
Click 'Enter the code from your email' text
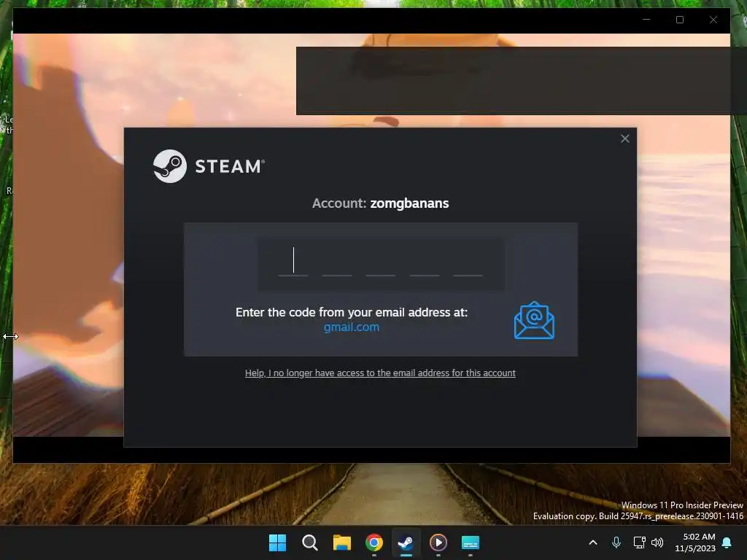352,312
